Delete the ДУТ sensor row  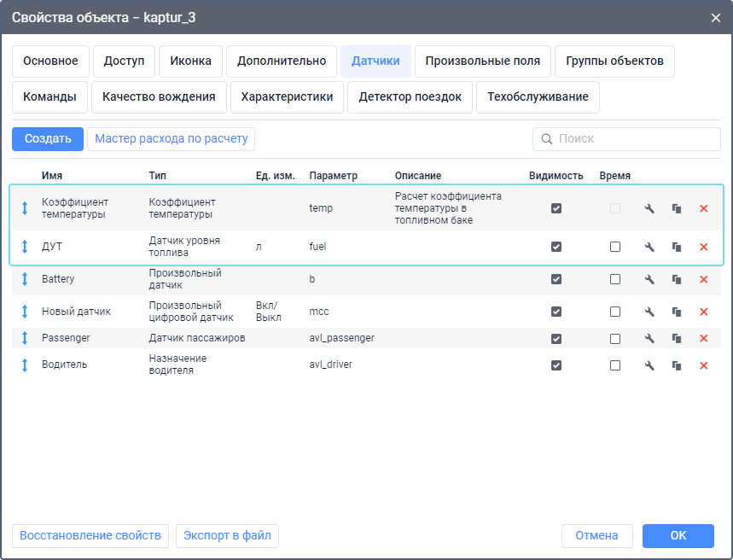pyautogui.click(x=704, y=247)
